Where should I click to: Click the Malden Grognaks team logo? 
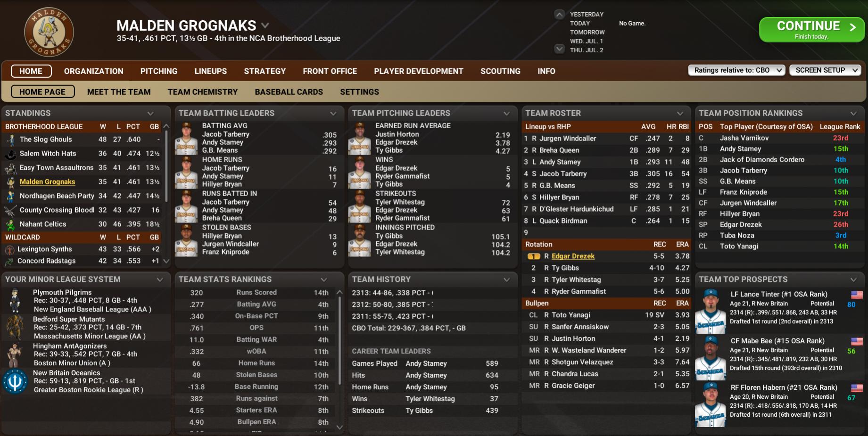pyautogui.click(x=49, y=33)
